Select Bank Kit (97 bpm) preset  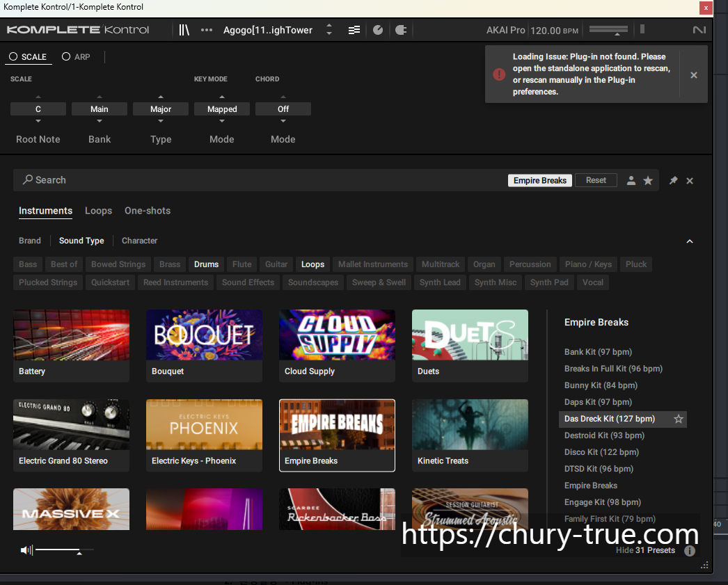[x=598, y=352]
